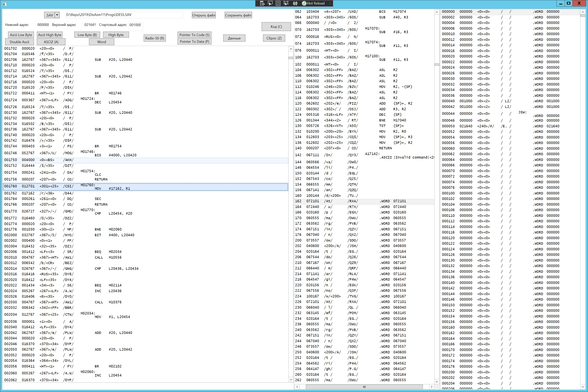
Task: Click the Pointer To Code (S) button
Action: tap(194, 35)
